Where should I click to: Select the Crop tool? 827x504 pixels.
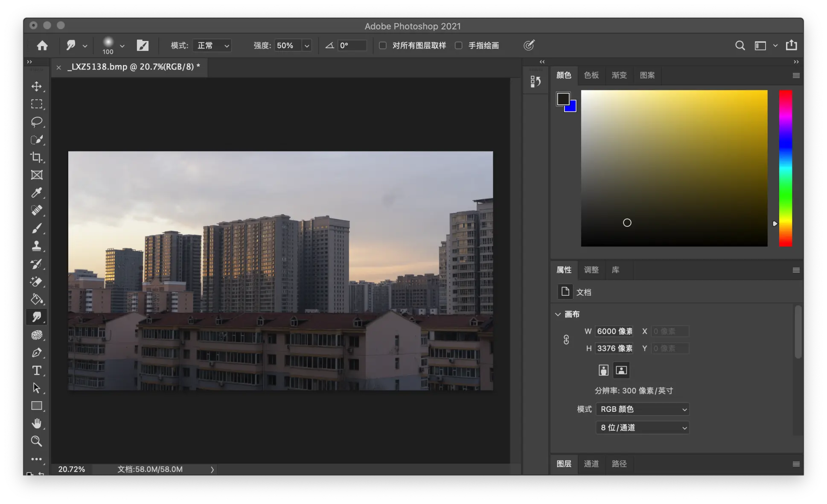[37, 157]
